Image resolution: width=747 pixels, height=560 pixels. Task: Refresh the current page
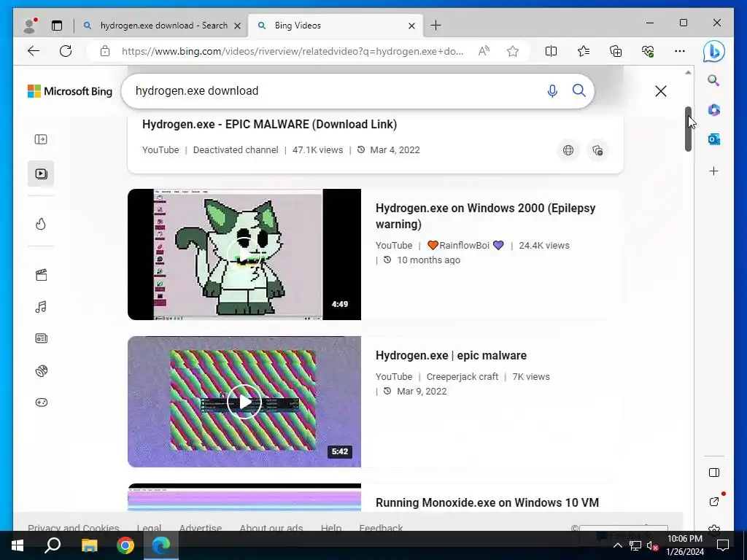[x=66, y=52]
